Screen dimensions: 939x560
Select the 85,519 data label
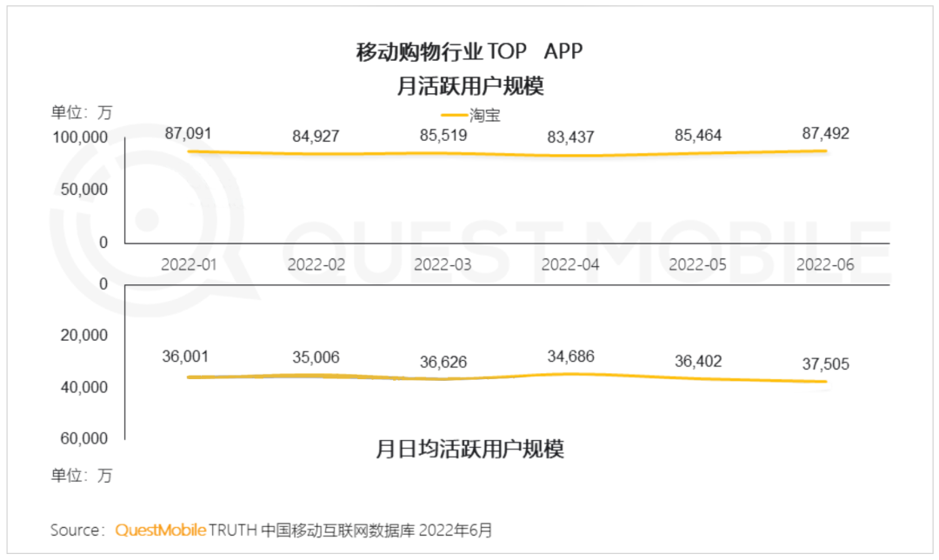click(x=443, y=135)
